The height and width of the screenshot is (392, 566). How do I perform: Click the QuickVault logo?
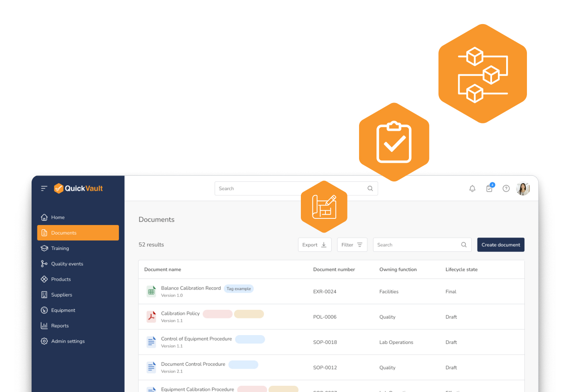[x=79, y=189]
